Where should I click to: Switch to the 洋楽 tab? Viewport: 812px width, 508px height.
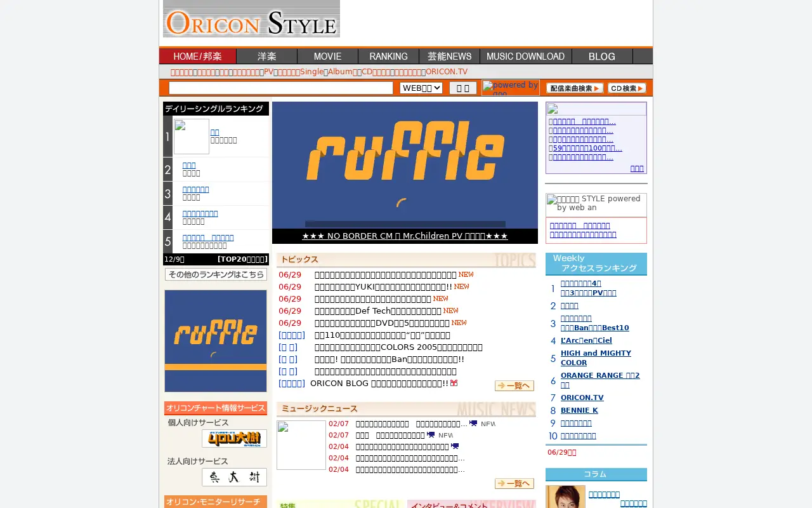[266, 57]
